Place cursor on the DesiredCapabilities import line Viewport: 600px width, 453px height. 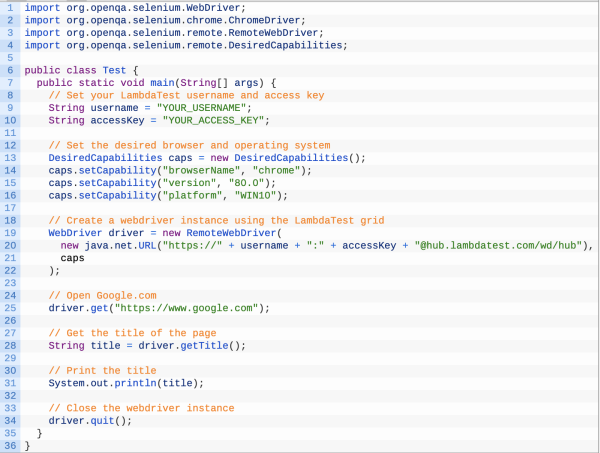186,45
